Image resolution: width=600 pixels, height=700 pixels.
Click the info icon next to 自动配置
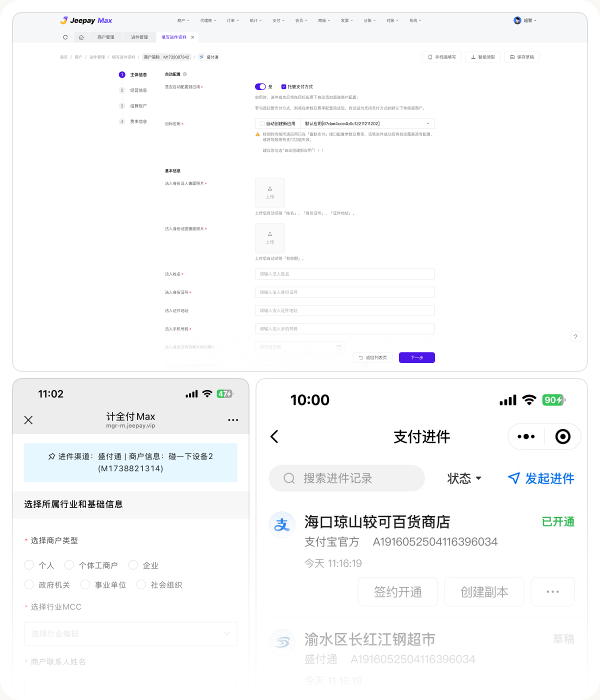185,74
